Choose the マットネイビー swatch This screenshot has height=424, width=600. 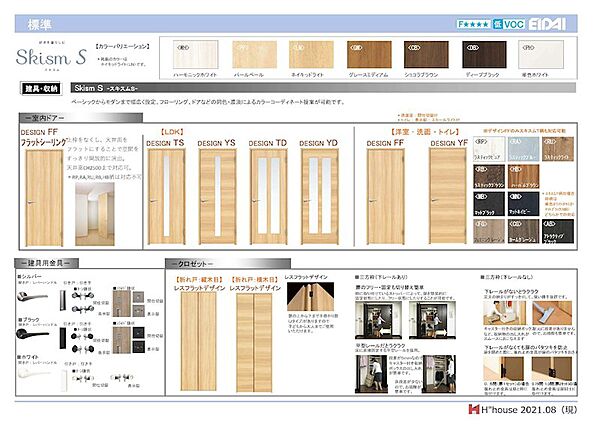(x=523, y=204)
